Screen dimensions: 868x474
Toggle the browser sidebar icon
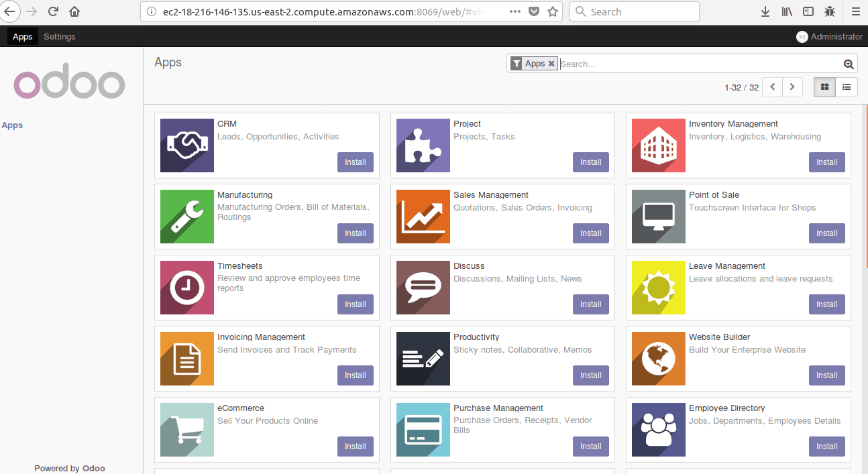[x=808, y=11]
